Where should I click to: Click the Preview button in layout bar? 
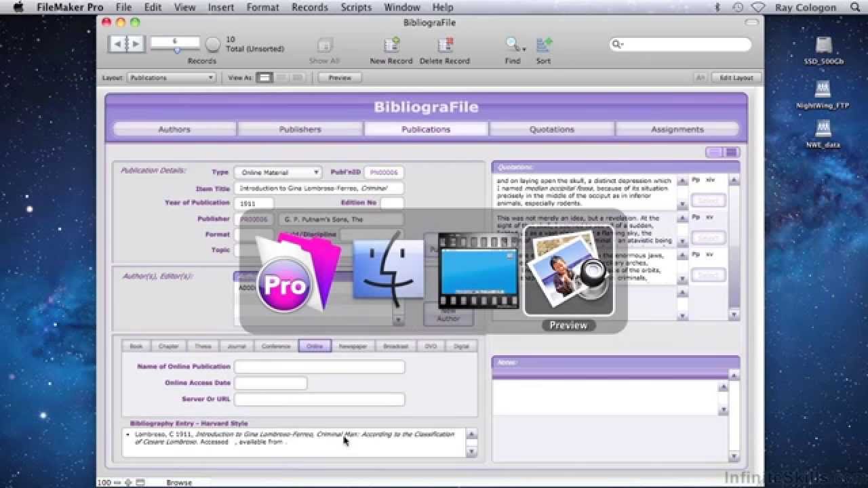tap(340, 78)
